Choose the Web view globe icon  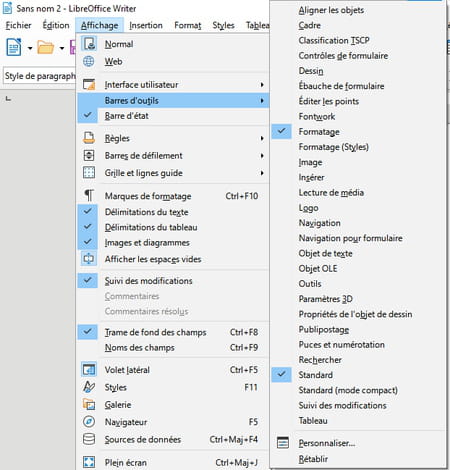89,61
